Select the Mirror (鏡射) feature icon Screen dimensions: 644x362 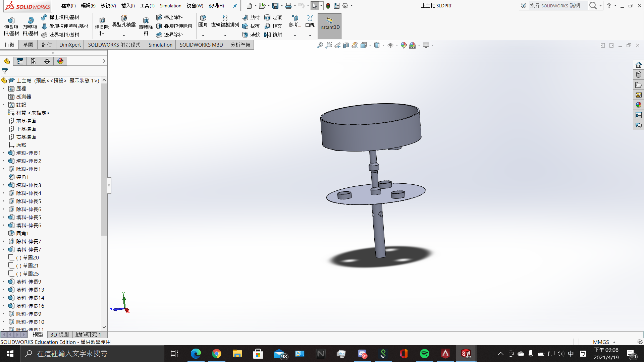click(x=267, y=35)
